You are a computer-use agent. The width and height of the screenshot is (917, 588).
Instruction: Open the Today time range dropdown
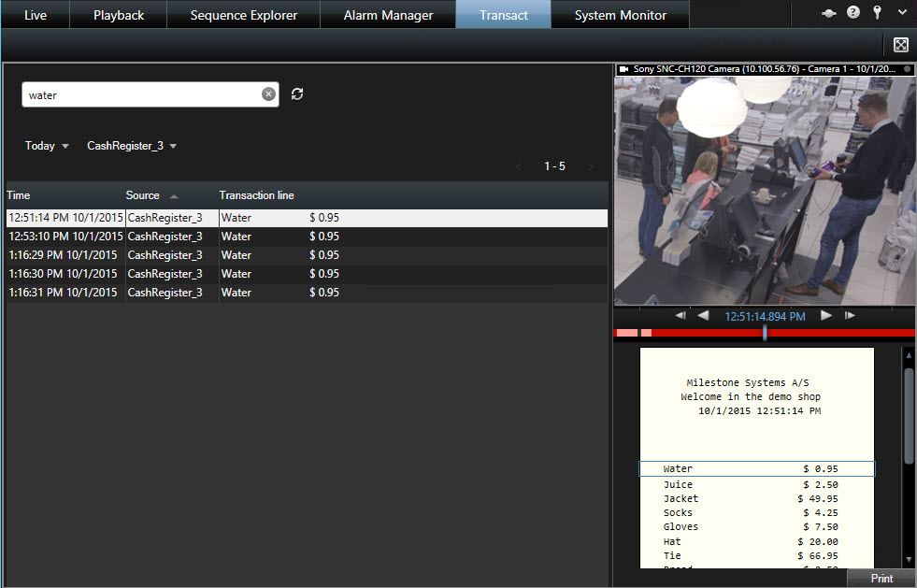(x=47, y=146)
